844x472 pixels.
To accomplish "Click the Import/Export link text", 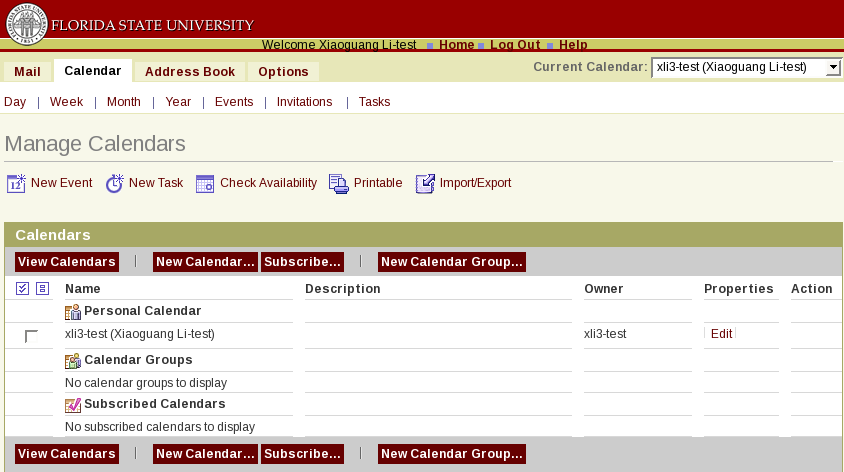I will (x=475, y=183).
